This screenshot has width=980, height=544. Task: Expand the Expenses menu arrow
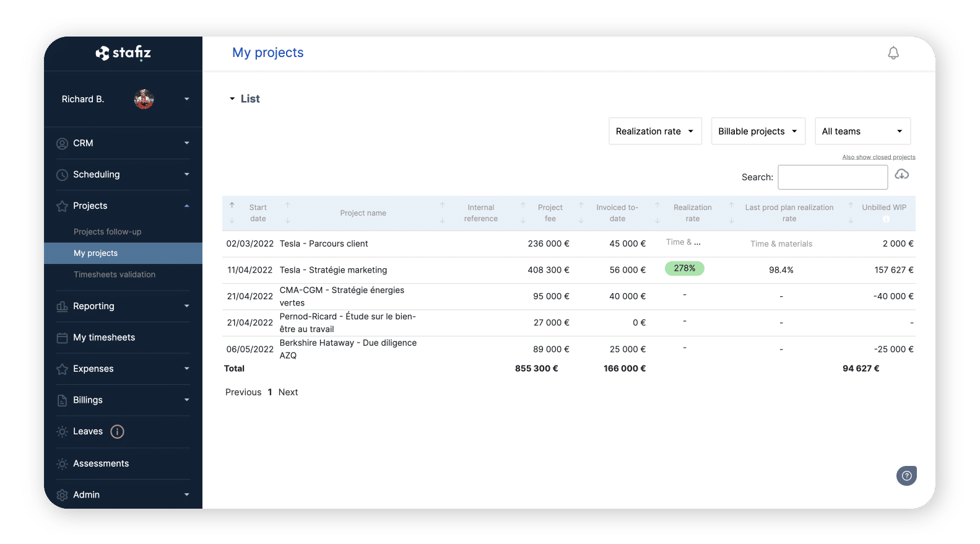click(186, 369)
